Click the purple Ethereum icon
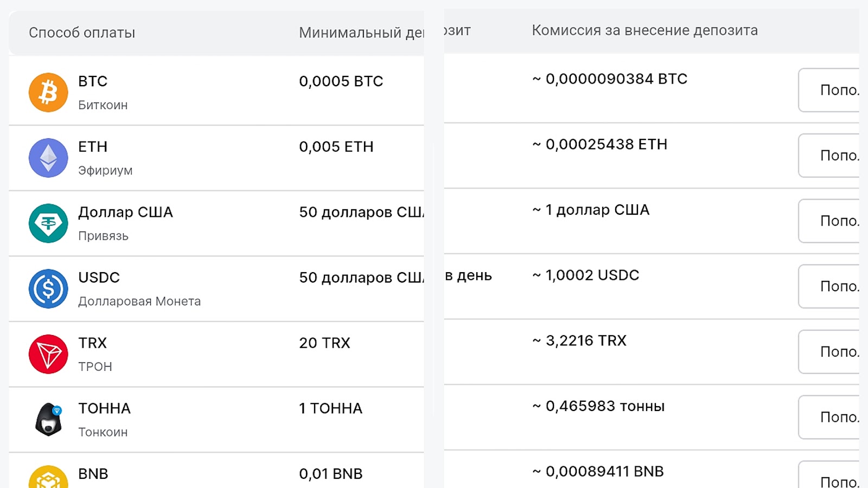Viewport: 868px width, 488px height. pos(48,158)
